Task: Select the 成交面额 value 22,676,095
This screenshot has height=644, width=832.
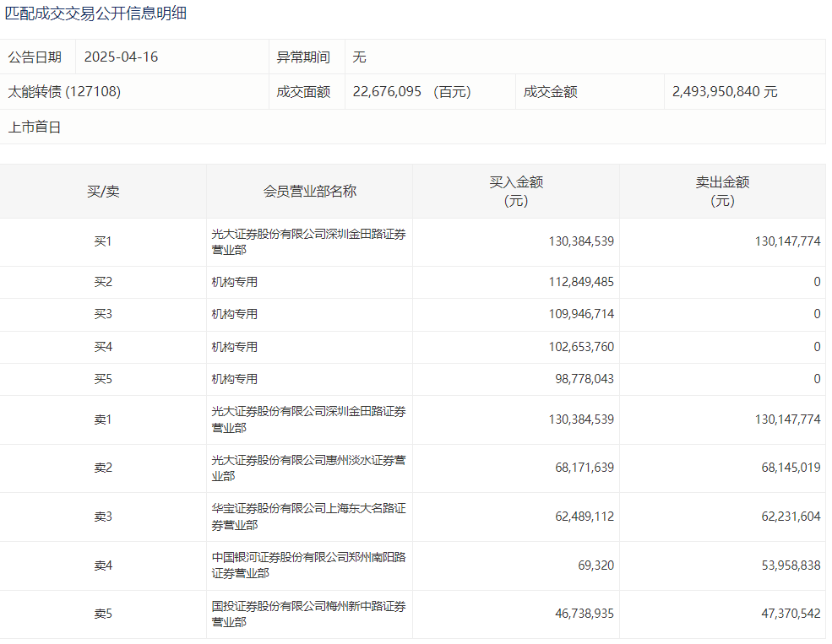Action: pyautogui.click(x=387, y=92)
